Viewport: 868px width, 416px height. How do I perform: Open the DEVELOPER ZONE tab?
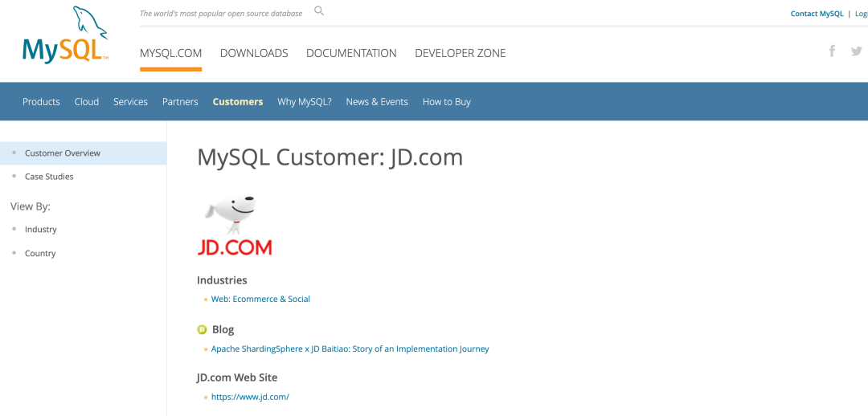460,53
